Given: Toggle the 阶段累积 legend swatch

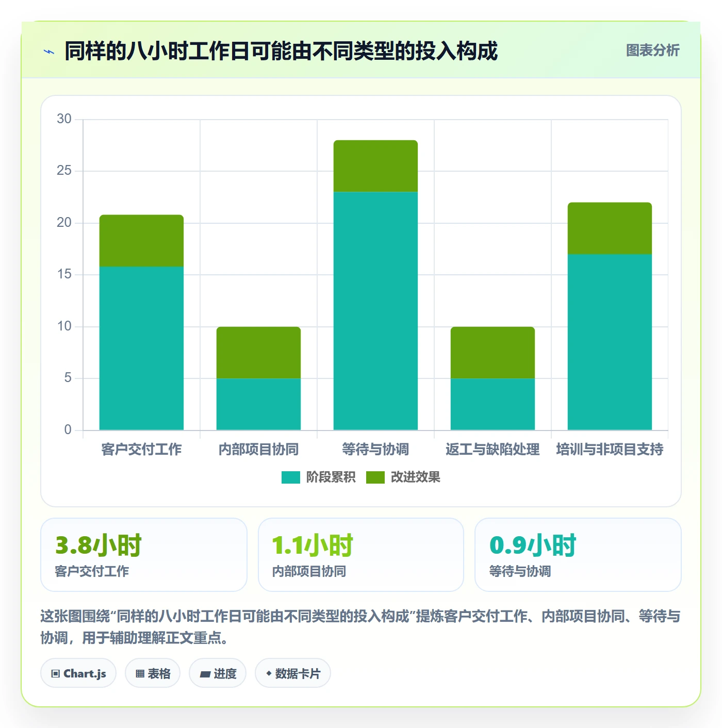Looking at the screenshot, I should pyautogui.click(x=291, y=477).
